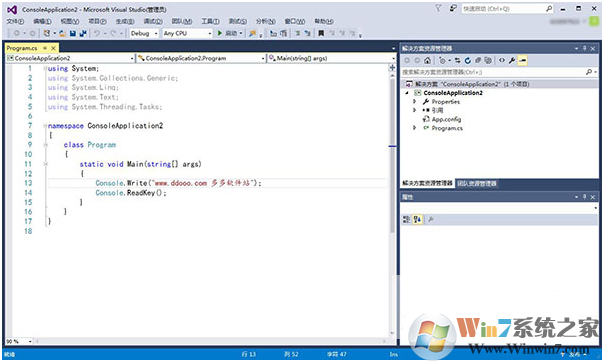Click the Refresh icon in Solution Explorer
Viewport: 606px width, 363px height.
click(x=468, y=61)
